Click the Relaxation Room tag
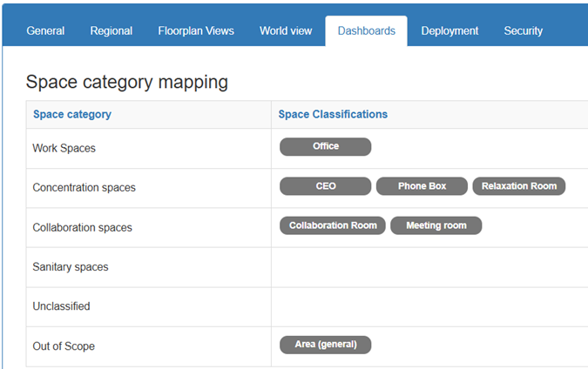The image size is (588, 369). [519, 186]
